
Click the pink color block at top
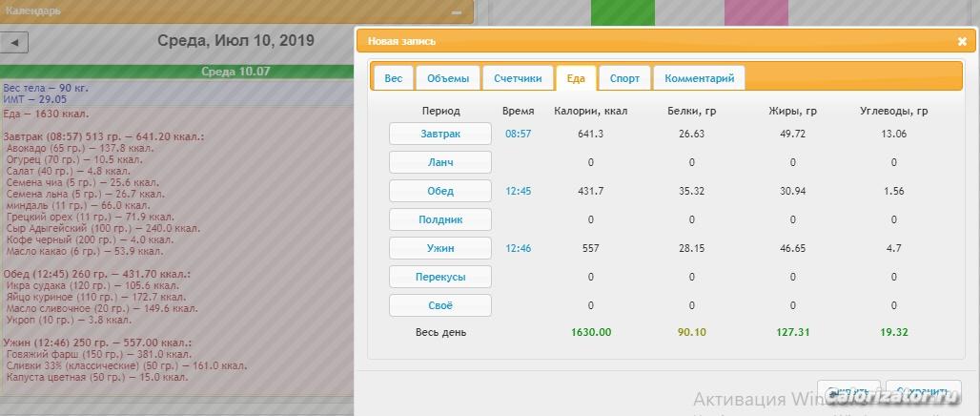tap(756, 13)
